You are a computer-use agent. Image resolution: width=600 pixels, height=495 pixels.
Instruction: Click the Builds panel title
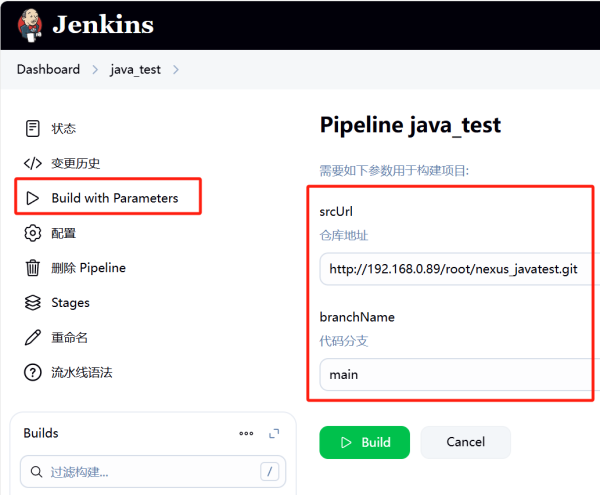pyautogui.click(x=41, y=433)
